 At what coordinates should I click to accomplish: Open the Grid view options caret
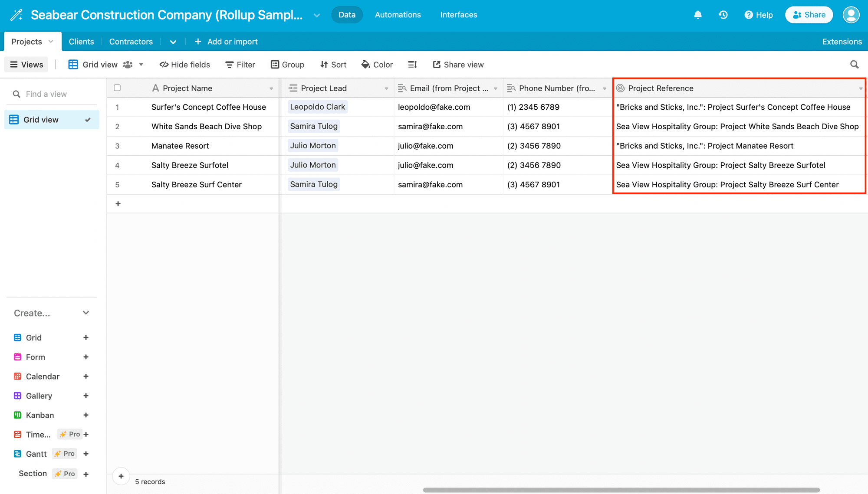[x=141, y=65]
